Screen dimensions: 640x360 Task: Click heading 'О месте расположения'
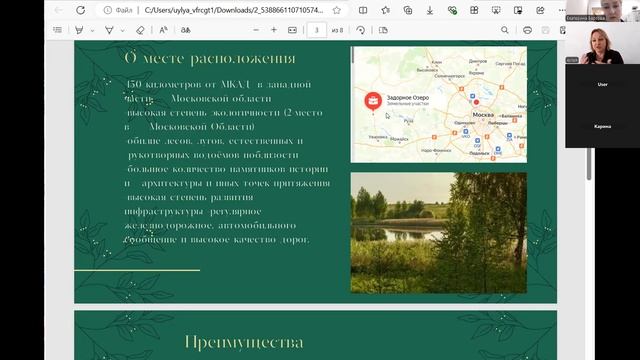pyautogui.click(x=210, y=58)
